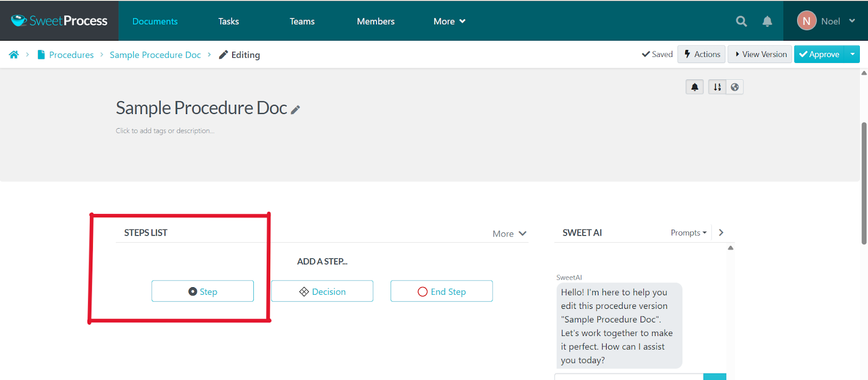Expand the More options in steps list
Screen dimensions: 868x380
pos(509,233)
